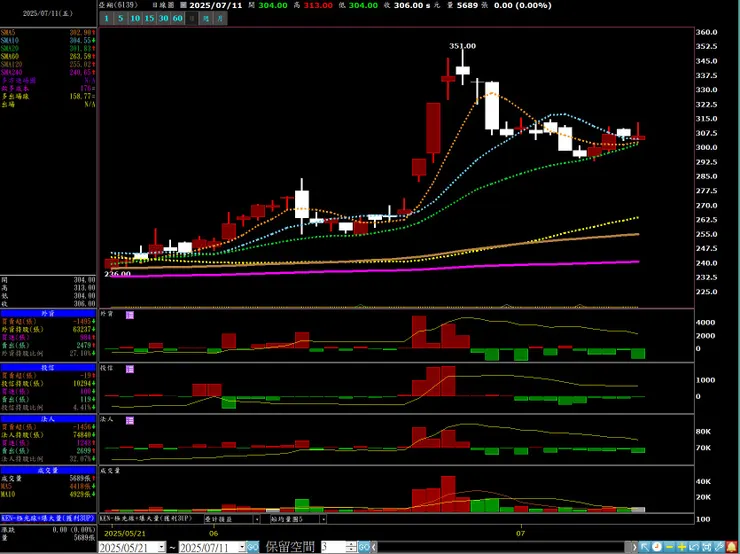
Task: Click the SMA120 legend entry
Action: click(x=48, y=64)
